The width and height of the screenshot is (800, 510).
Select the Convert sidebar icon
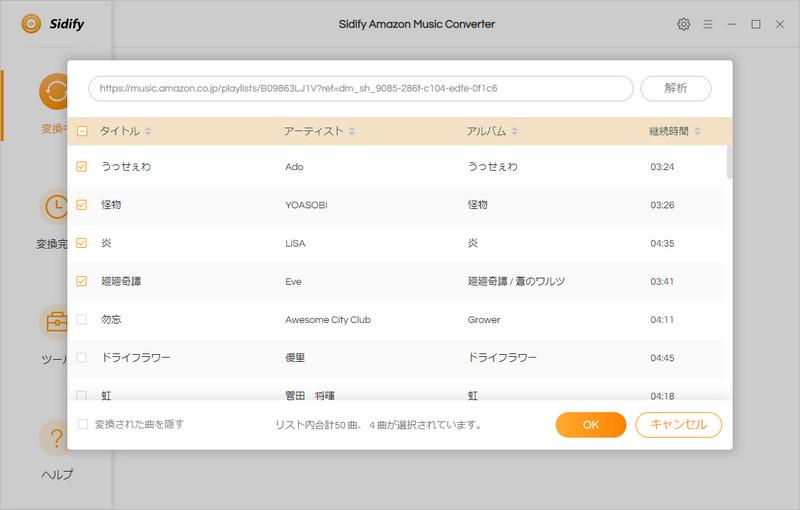pos(54,92)
